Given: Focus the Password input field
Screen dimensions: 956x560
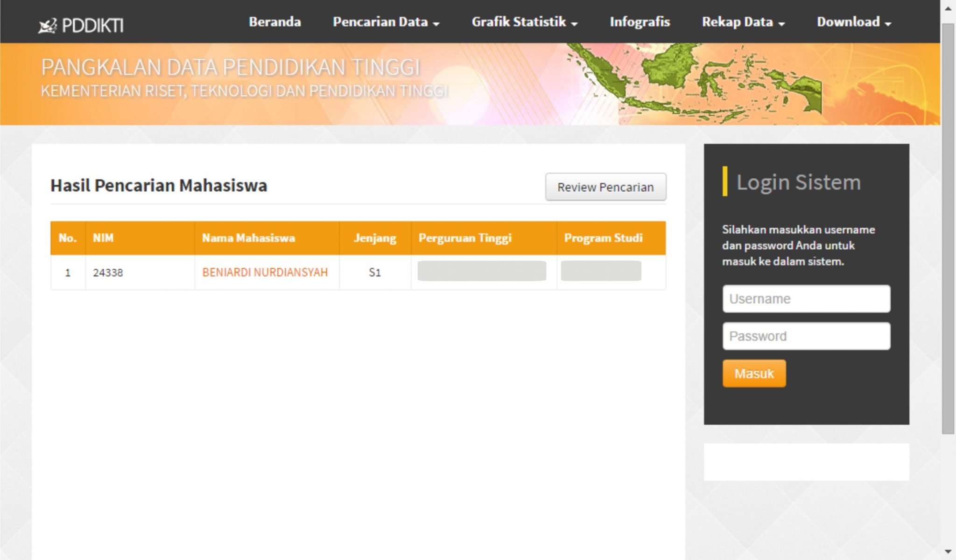Looking at the screenshot, I should 806,336.
